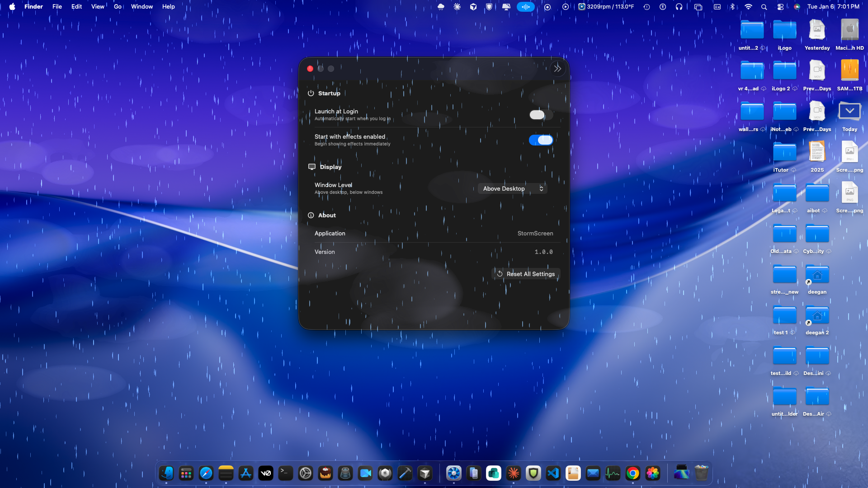Open Visual Studio Code from the Dock
Image resolution: width=868 pixels, height=488 pixels.
[553, 473]
